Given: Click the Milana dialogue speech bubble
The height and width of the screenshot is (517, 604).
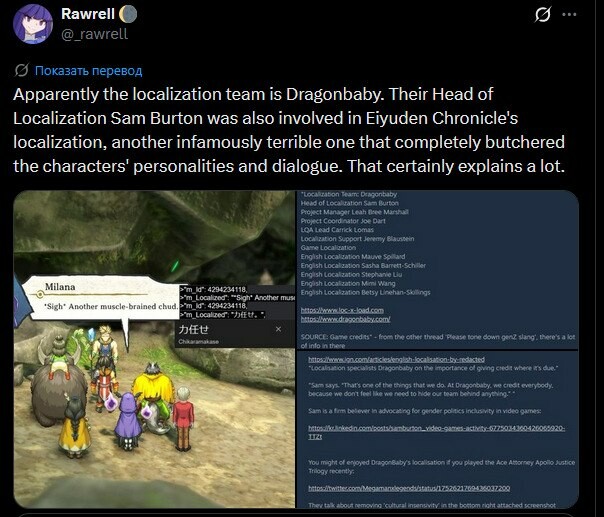Looking at the screenshot, I should 102,297.
